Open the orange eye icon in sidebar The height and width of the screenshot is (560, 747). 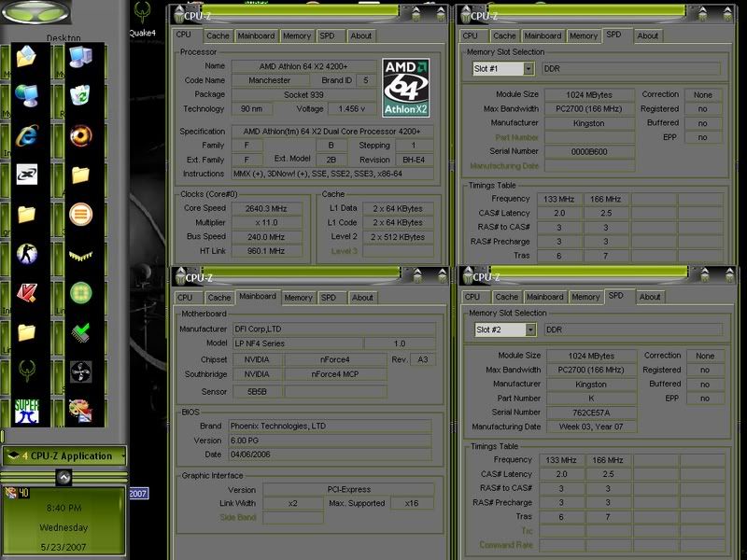[x=80, y=135]
